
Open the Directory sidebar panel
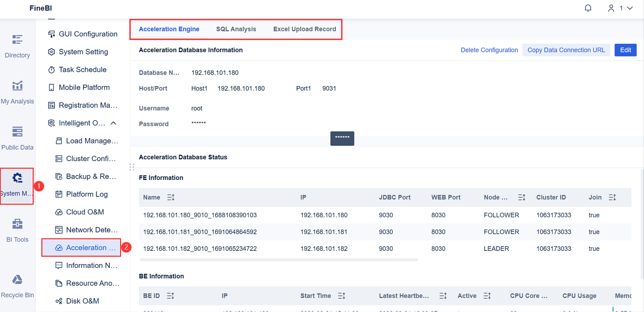(17, 46)
